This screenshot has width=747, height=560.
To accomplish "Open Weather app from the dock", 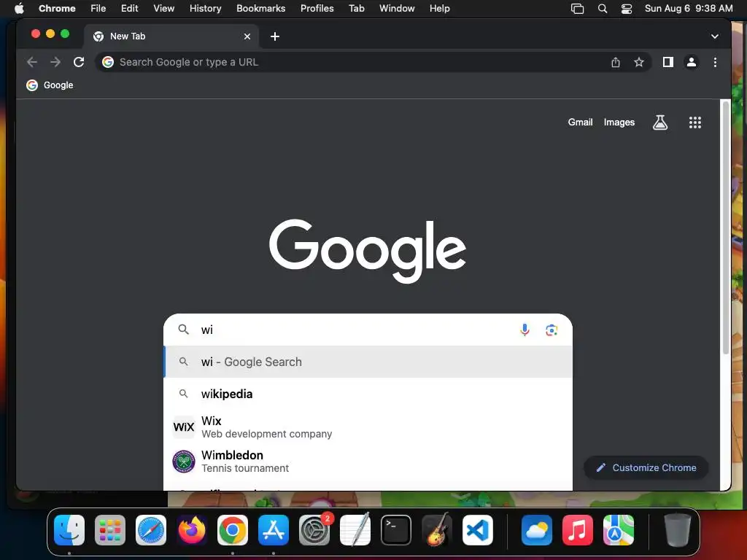I will coord(536,530).
